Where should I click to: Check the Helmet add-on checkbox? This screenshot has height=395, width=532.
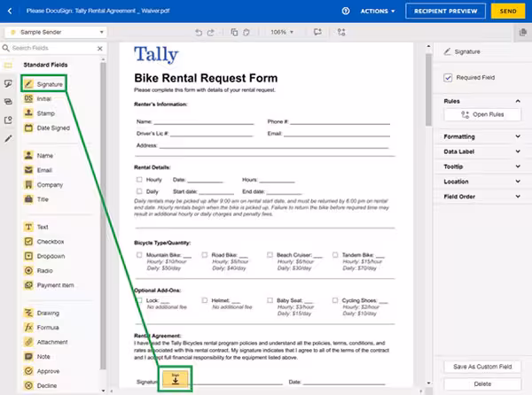(x=205, y=300)
